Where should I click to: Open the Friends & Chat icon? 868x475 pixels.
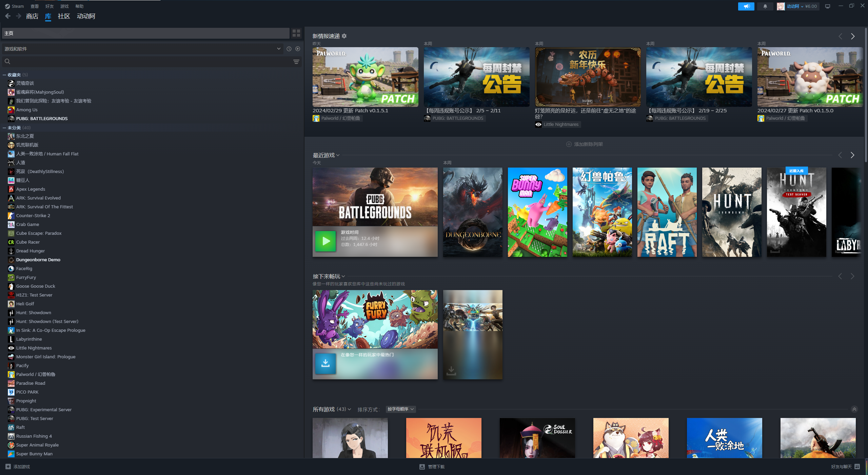coord(857,467)
